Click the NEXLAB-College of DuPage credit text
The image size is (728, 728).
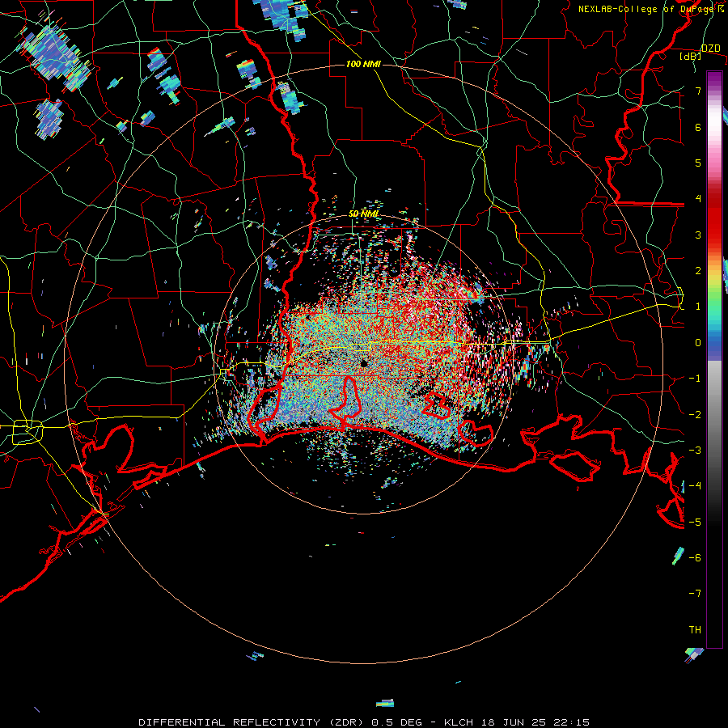coord(650,9)
